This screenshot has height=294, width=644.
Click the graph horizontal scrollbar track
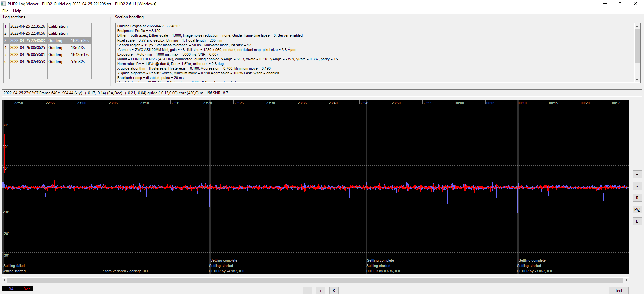(315, 280)
